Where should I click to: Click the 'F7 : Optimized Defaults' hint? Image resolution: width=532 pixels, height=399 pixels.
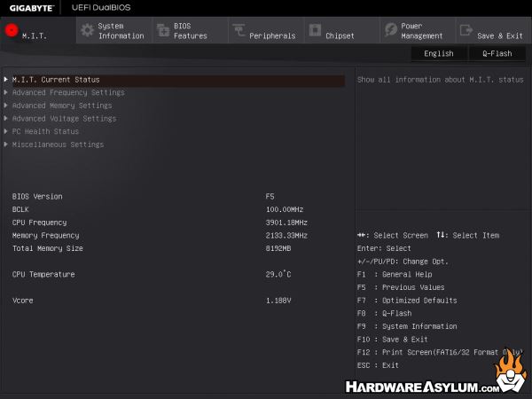click(407, 301)
